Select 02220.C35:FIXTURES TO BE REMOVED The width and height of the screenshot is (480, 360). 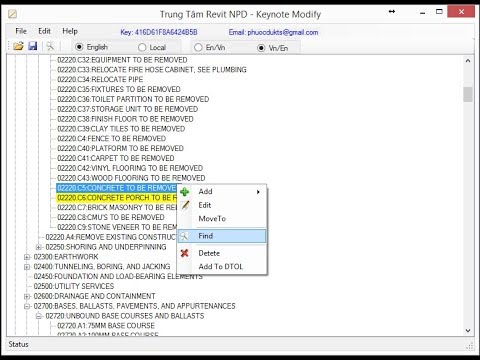(119, 89)
